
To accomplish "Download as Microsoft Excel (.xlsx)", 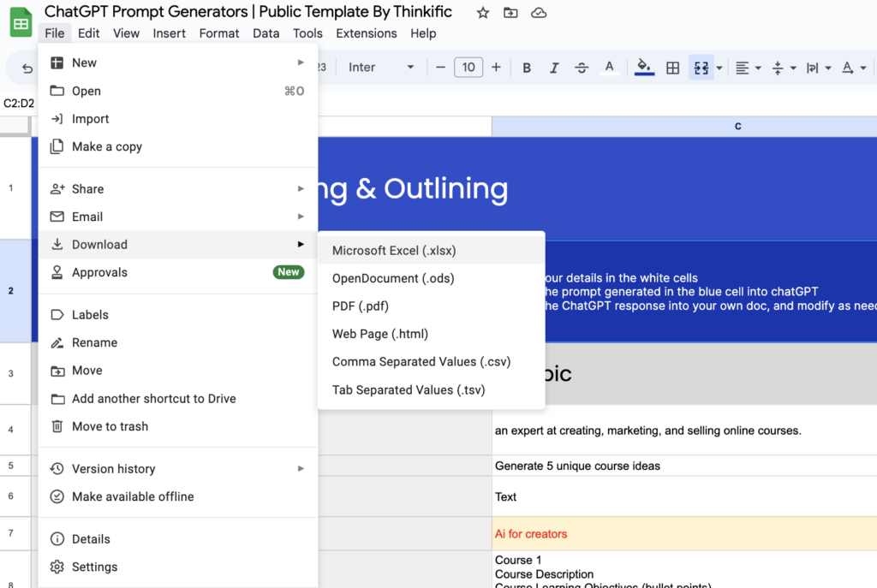I will (x=432, y=251).
